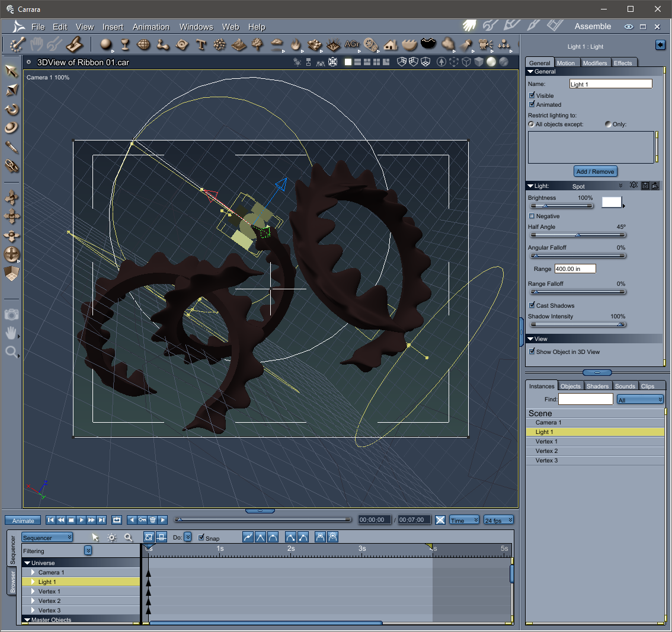Click the Add / Remove button
Image resolution: width=672 pixels, height=632 pixels.
pyautogui.click(x=595, y=171)
